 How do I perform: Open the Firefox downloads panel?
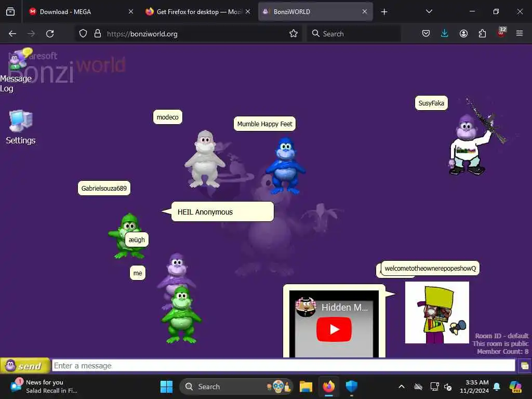(445, 34)
